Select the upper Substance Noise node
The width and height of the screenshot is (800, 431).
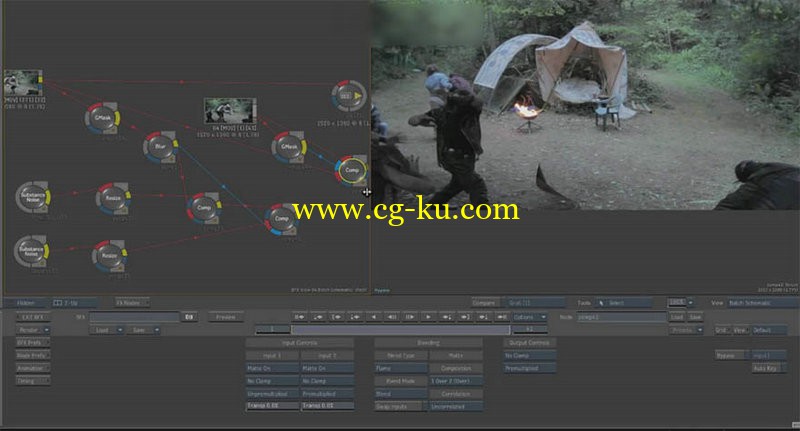point(33,196)
